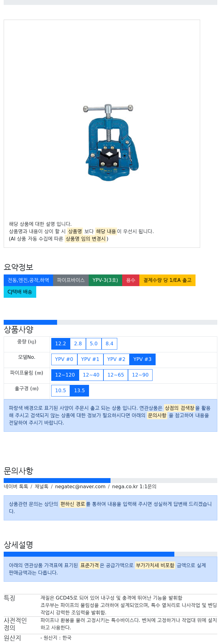Choose weight option 8.4
221x644 pixels.
tap(109, 344)
